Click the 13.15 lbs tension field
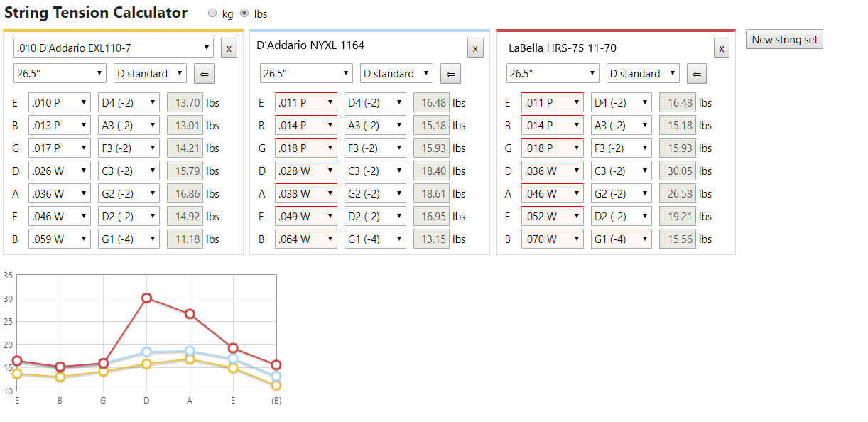This screenshot has height=422, width=868. [x=431, y=239]
